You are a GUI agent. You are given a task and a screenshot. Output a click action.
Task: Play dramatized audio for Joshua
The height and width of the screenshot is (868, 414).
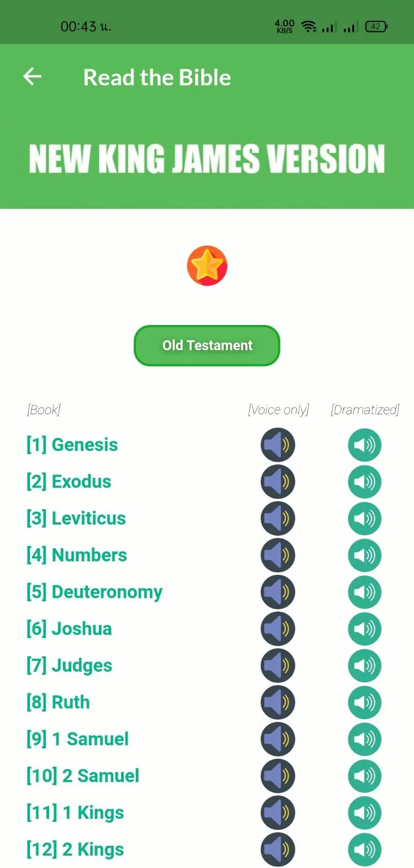coord(365,629)
